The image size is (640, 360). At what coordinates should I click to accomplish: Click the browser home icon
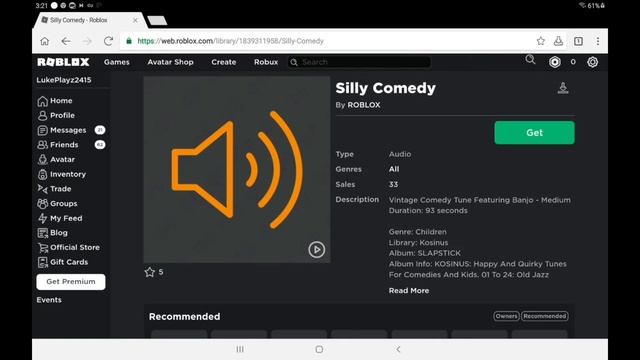coord(44,41)
